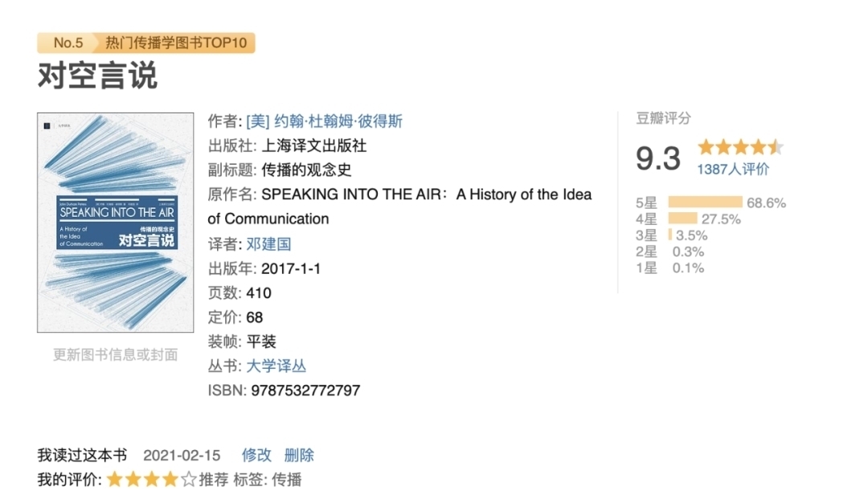Viewport: 868px width, 491px height.
Task: Click the 5星 rating distribution bar
Action: tap(705, 203)
